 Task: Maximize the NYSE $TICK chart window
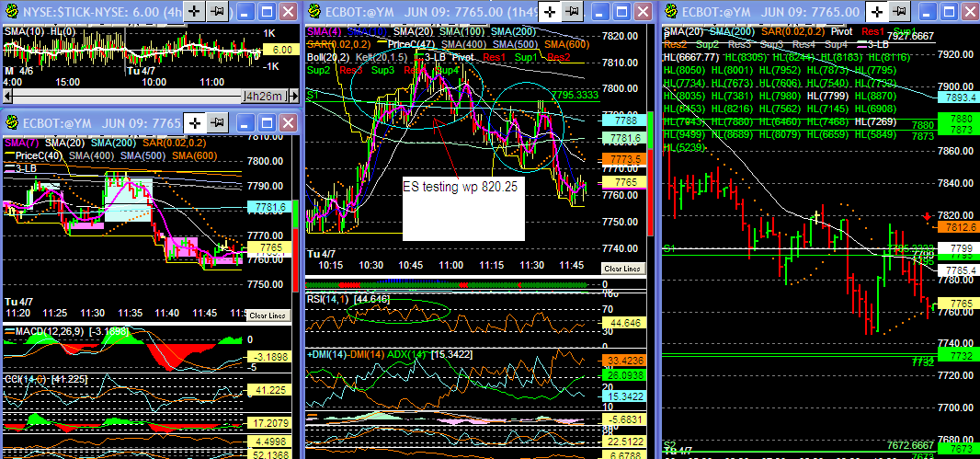[x=268, y=11]
